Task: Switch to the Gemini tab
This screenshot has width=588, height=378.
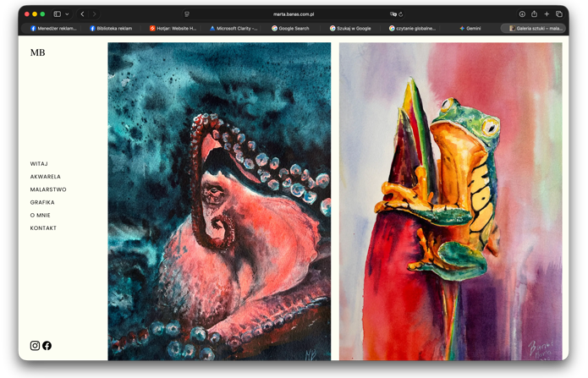Action: (x=470, y=28)
